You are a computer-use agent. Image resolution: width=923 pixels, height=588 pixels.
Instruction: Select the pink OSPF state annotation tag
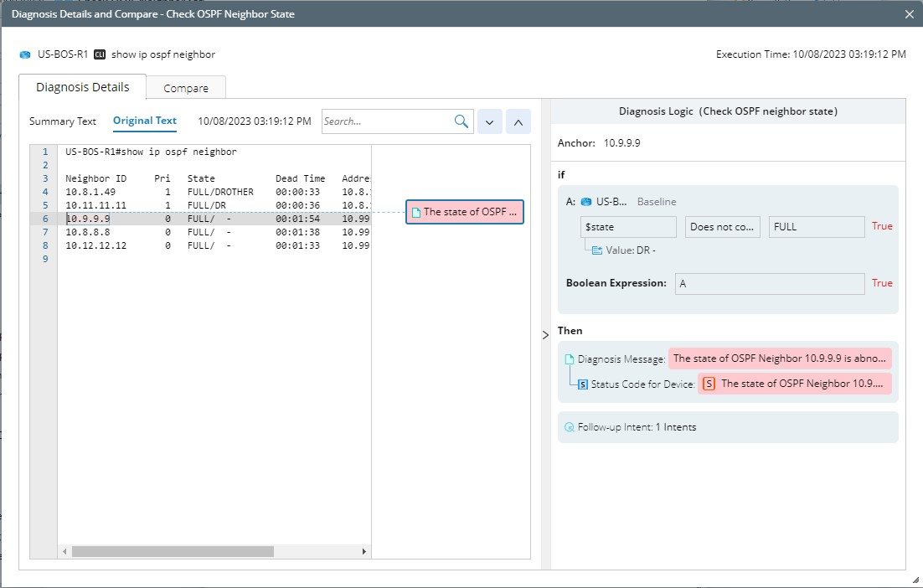click(x=465, y=212)
